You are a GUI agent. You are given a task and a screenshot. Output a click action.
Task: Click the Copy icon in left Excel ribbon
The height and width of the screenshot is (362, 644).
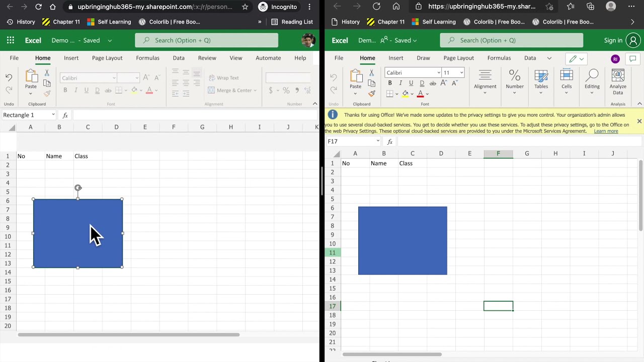[47, 83]
